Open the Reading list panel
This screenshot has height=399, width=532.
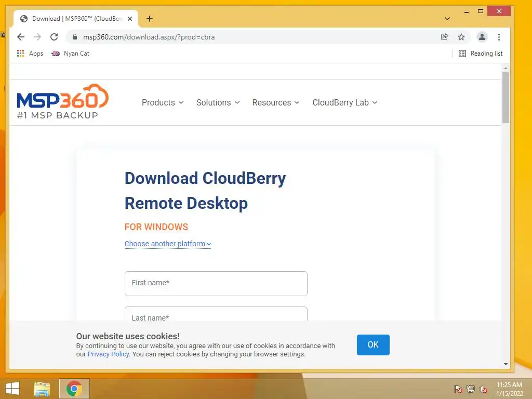(x=481, y=54)
